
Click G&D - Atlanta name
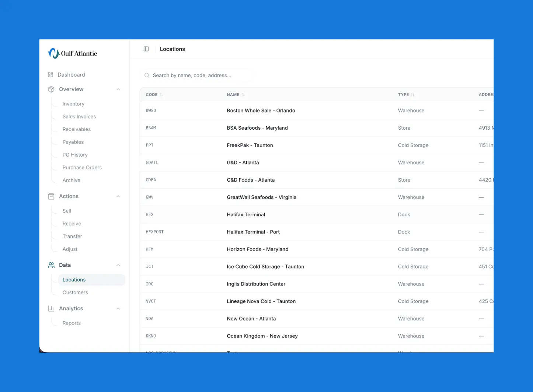[243, 162]
